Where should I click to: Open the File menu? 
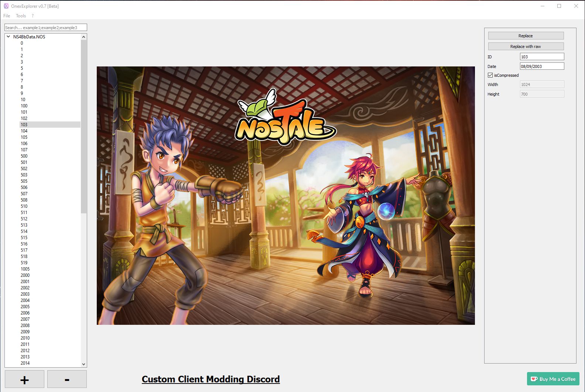(7, 16)
